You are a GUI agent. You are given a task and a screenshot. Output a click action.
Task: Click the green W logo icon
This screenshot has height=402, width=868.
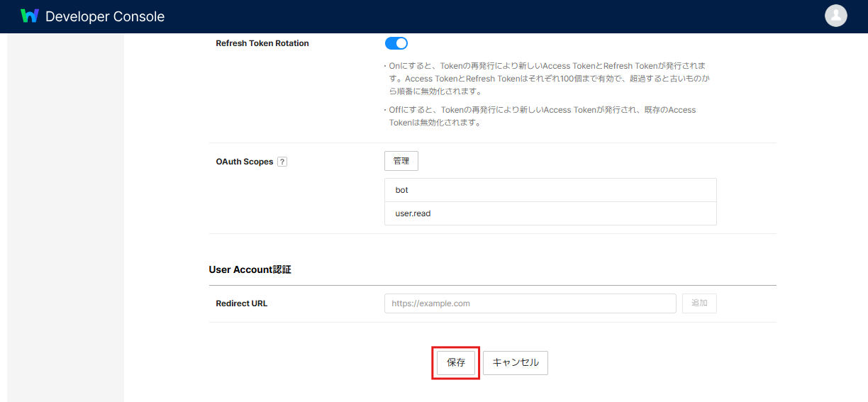click(x=29, y=16)
